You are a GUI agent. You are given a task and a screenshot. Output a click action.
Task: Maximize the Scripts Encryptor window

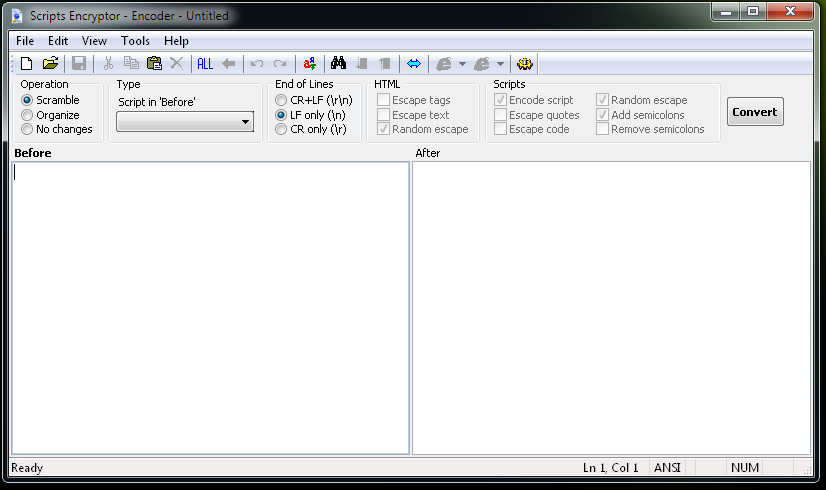pos(753,12)
